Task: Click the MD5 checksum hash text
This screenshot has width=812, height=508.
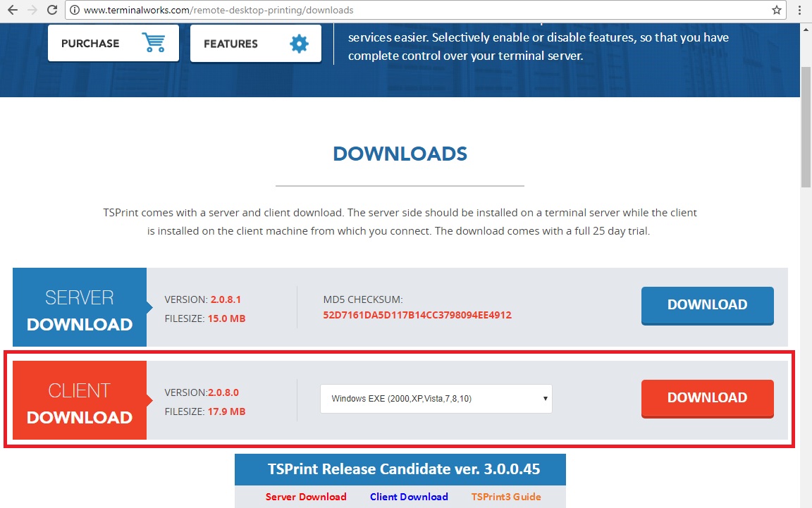Action: coord(417,315)
